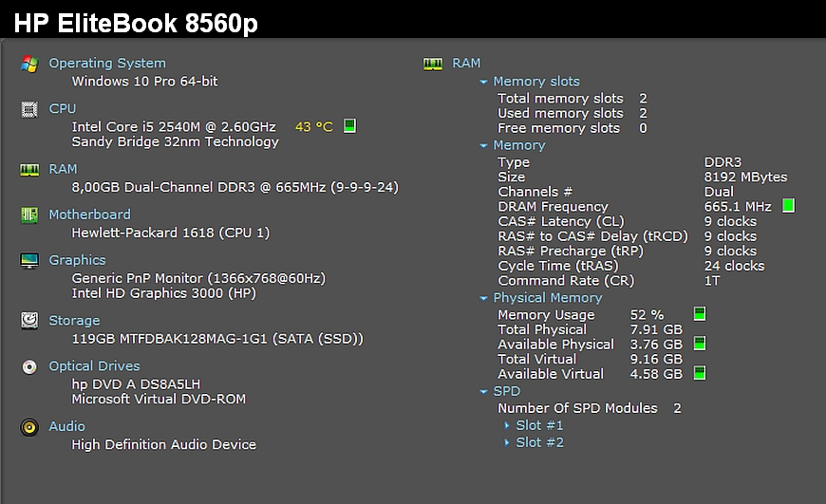Screen dimensions: 826x504
Task: Click the CPU temperature status indicator
Action: 349,126
